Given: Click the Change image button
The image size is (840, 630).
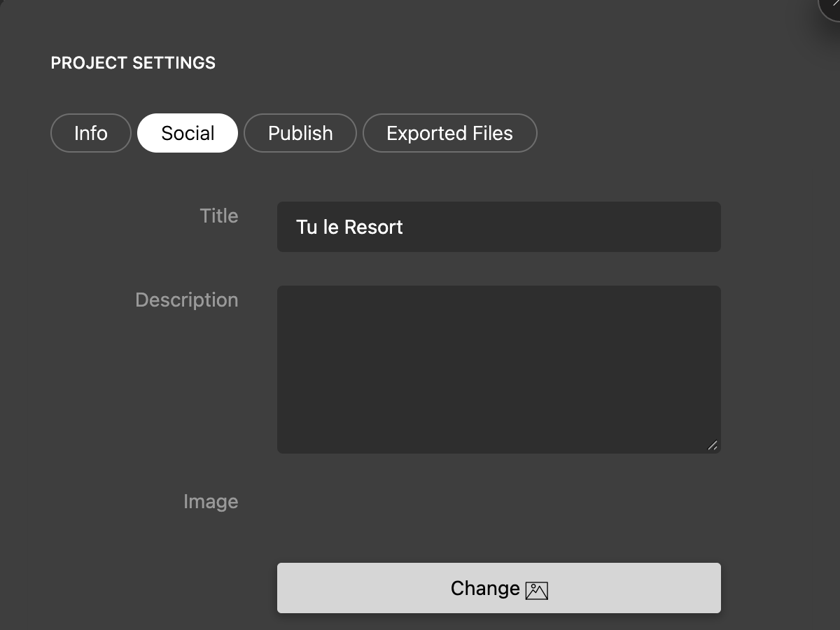Looking at the screenshot, I should [499, 588].
